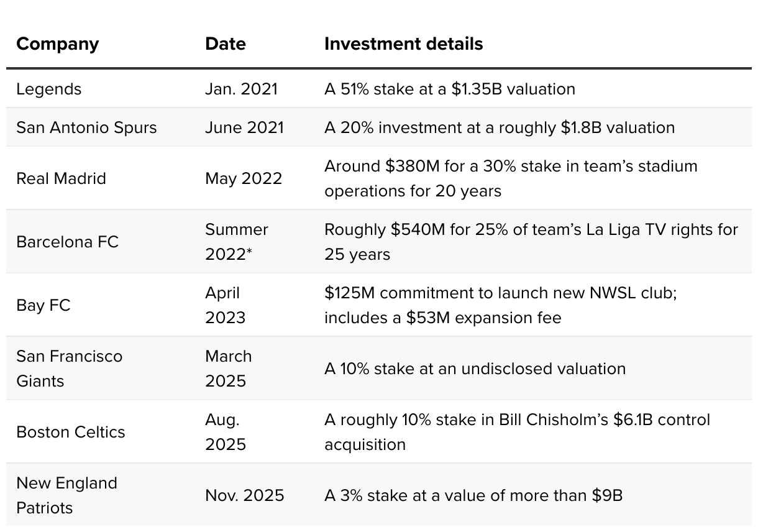The width and height of the screenshot is (758, 532).
Task: Select the Real Madrid company cell
Action: pos(61,178)
